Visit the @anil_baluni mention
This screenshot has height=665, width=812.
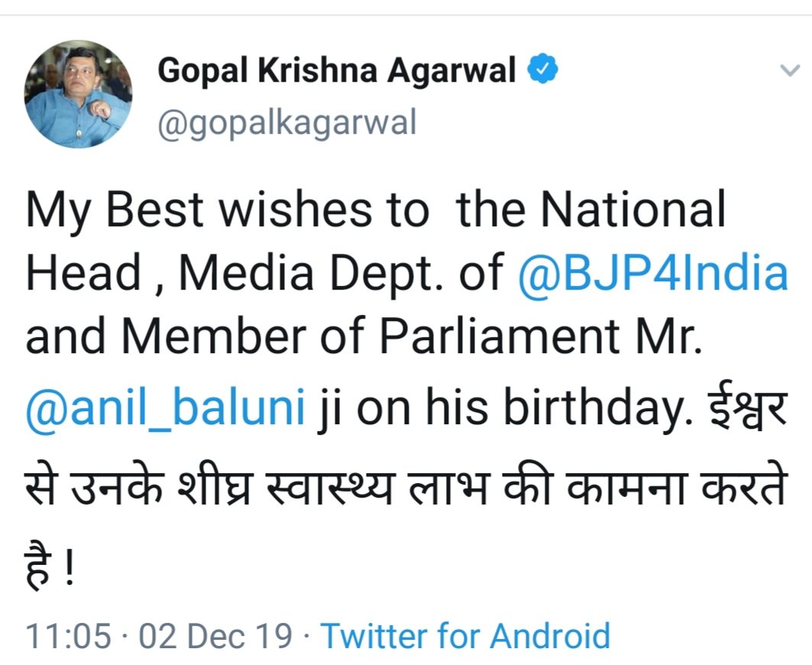[x=166, y=409]
